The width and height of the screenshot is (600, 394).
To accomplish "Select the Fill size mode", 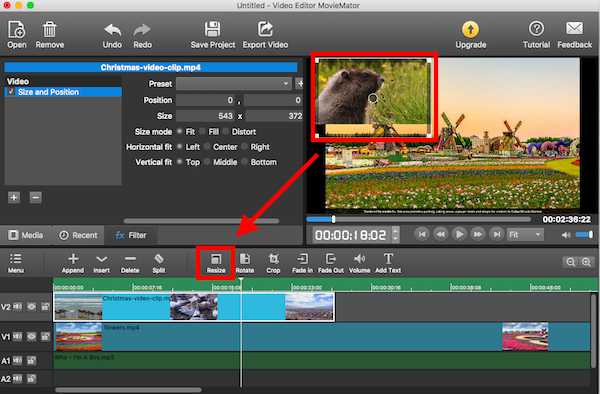I will (x=202, y=131).
